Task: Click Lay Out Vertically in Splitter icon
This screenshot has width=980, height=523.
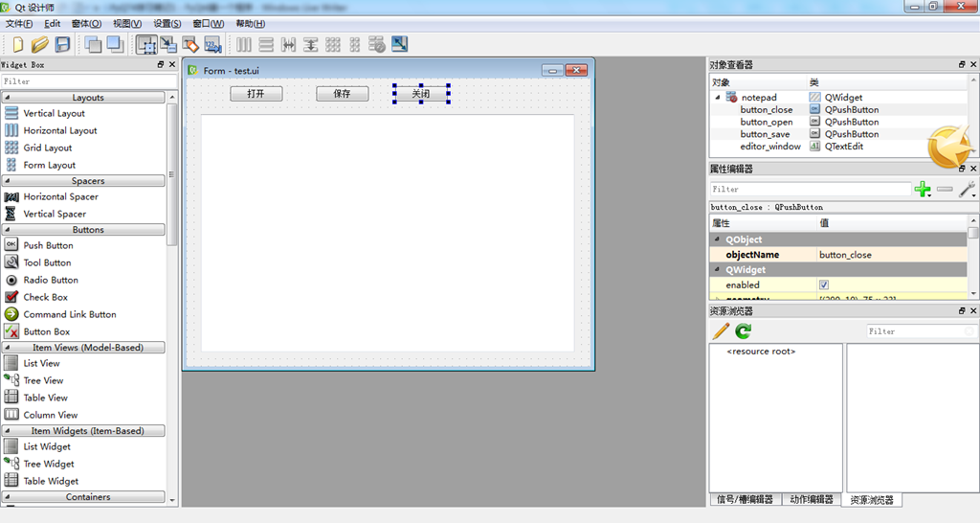Action: 311,44
